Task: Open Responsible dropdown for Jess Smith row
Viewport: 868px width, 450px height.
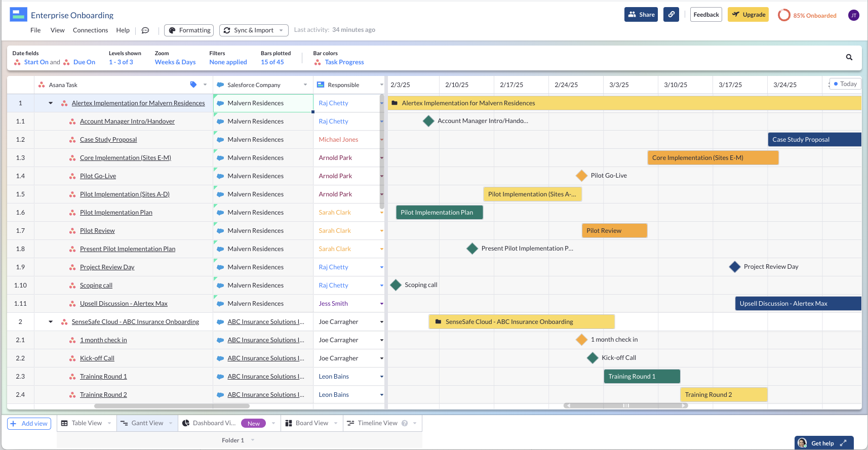Action: tap(381, 304)
